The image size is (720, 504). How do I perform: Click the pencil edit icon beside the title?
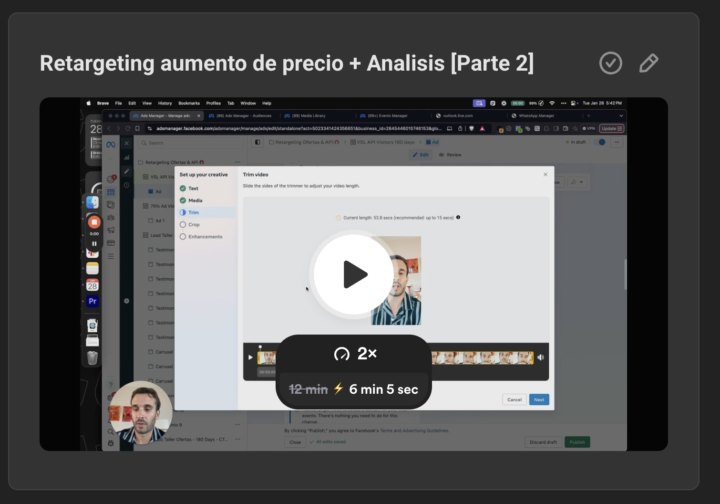[x=648, y=63]
